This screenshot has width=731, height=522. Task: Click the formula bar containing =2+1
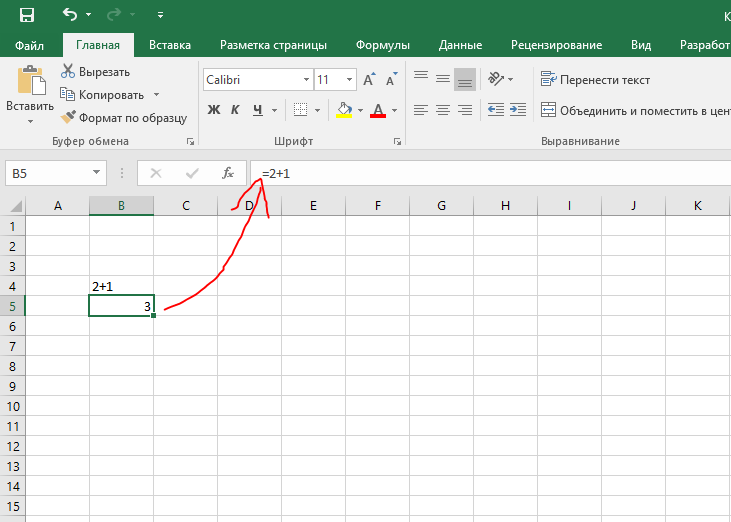pos(490,173)
